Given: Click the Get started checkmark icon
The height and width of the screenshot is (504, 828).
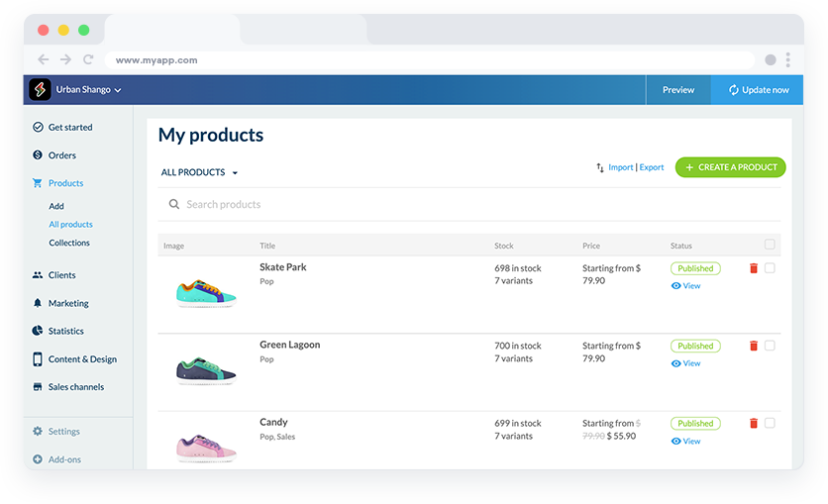Looking at the screenshot, I should point(38,127).
